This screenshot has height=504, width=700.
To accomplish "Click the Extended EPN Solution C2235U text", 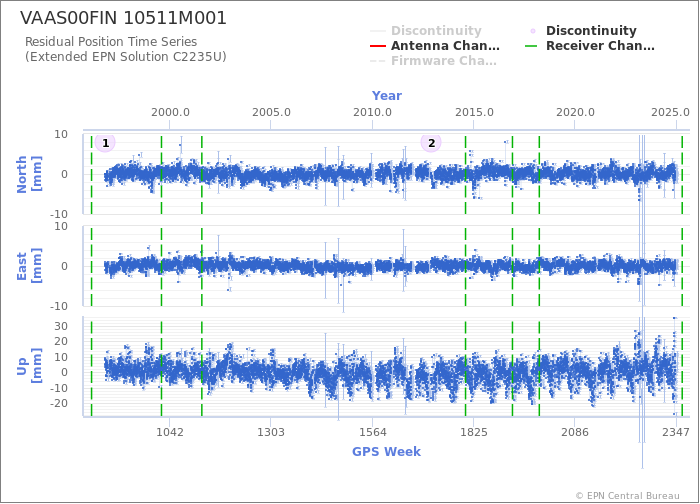I will click(x=126, y=57).
